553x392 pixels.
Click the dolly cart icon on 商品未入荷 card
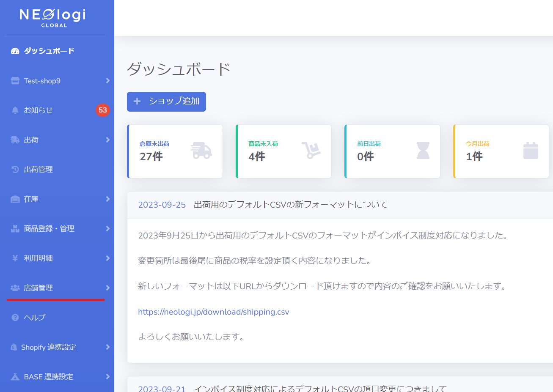311,151
